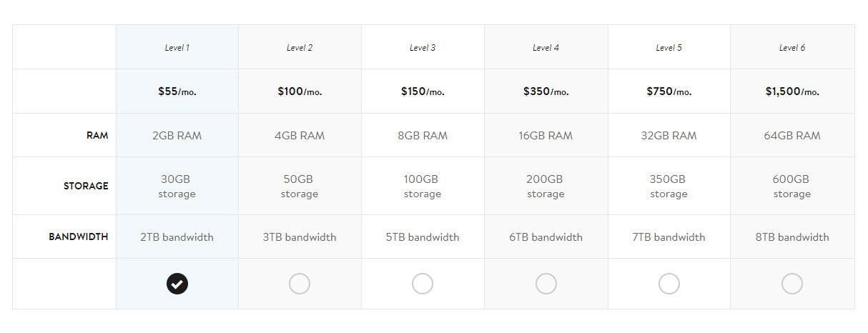Click the Level 1 column header
The image size is (868, 333).
click(x=177, y=48)
